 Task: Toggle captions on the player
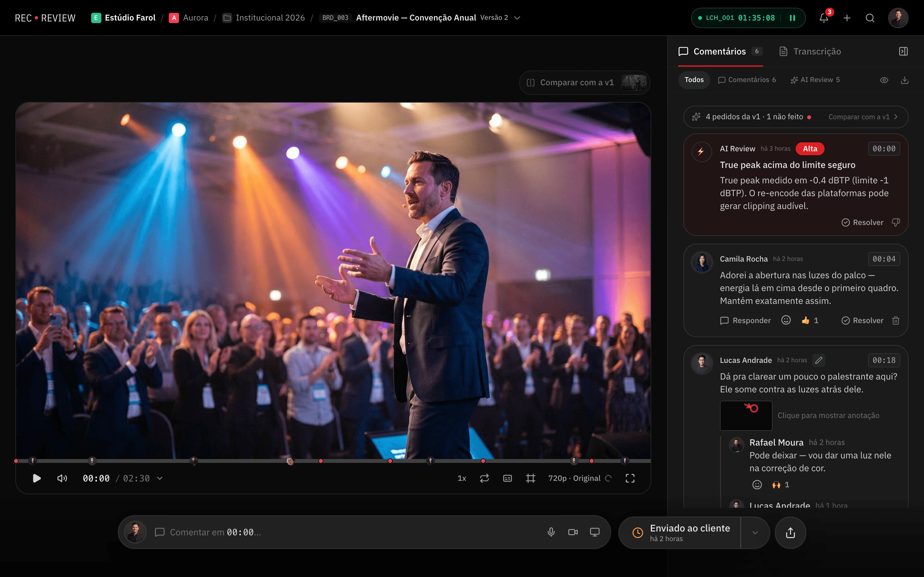click(x=508, y=478)
